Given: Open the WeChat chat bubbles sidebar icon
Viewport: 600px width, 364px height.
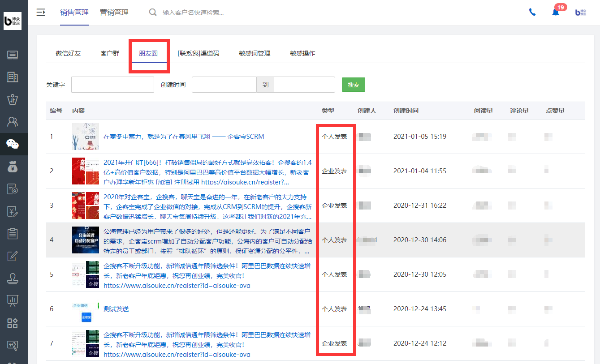Looking at the screenshot, I should tap(13, 144).
